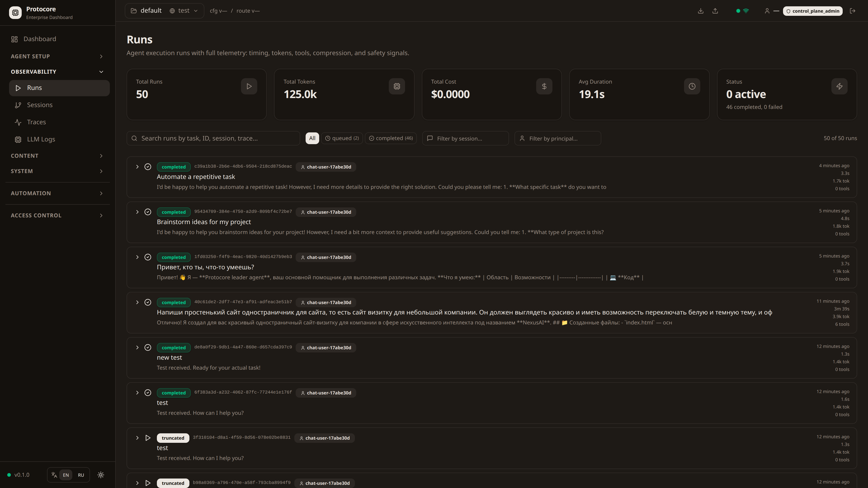This screenshot has height=488, width=868.
Task: Click the clock icon on Avg Duration card
Action: (x=692, y=86)
